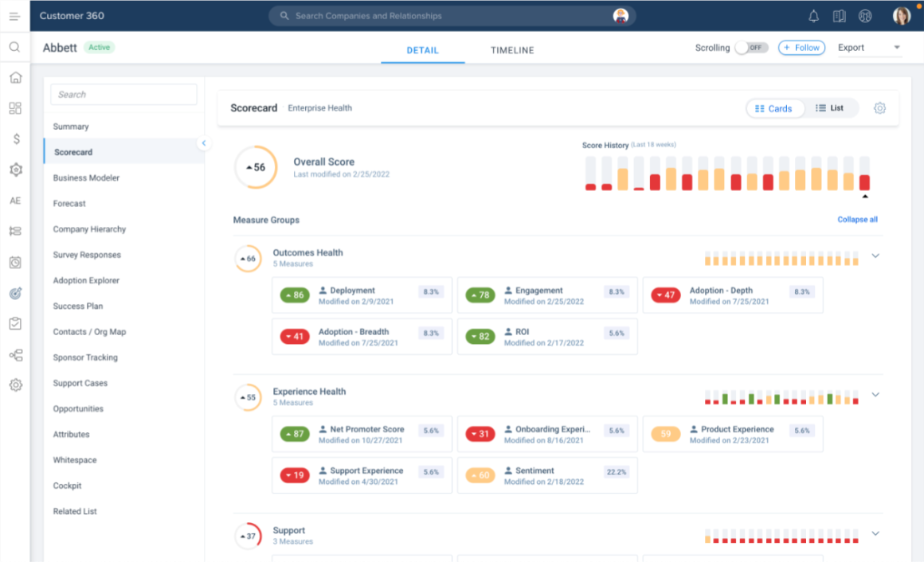Open the Adoption - Breadth measure card
This screenshot has height=562, width=924.
coord(362,337)
